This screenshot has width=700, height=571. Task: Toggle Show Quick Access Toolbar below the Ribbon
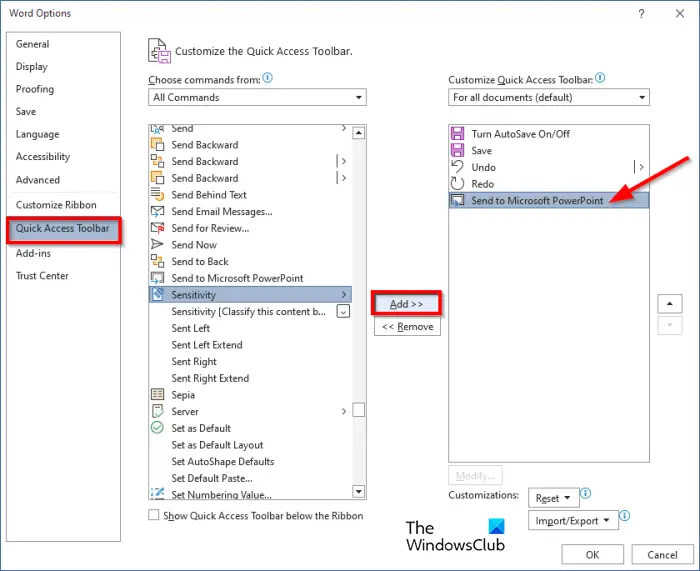(154, 515)
